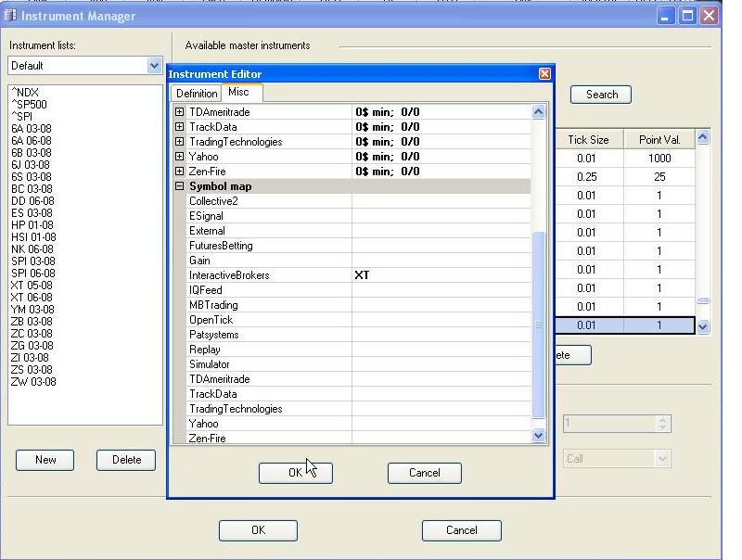
Task: Click the External symbol map row
Action: coord(358,231)
